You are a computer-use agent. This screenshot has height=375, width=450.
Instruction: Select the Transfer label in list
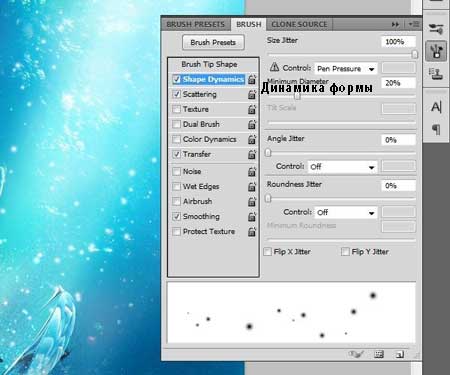(x=197, y=154)
